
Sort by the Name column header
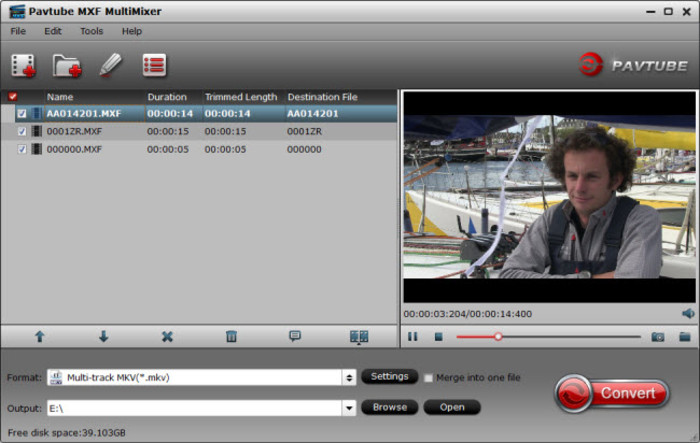coord(60,97)
